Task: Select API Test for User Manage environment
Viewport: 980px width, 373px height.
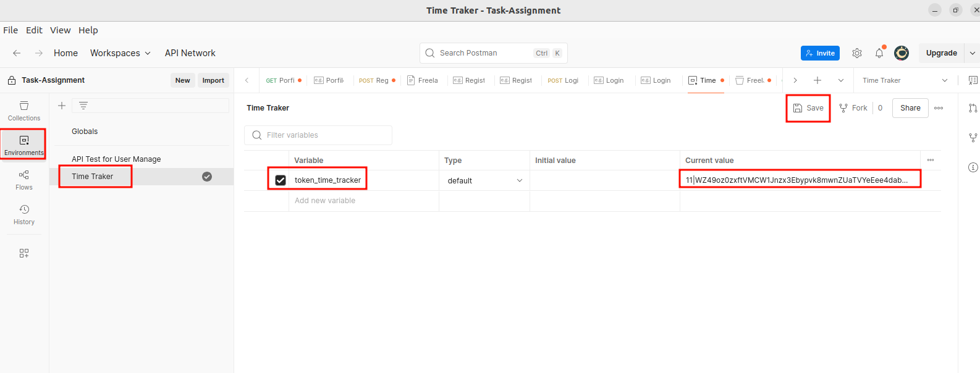Action: pos(116,159)
